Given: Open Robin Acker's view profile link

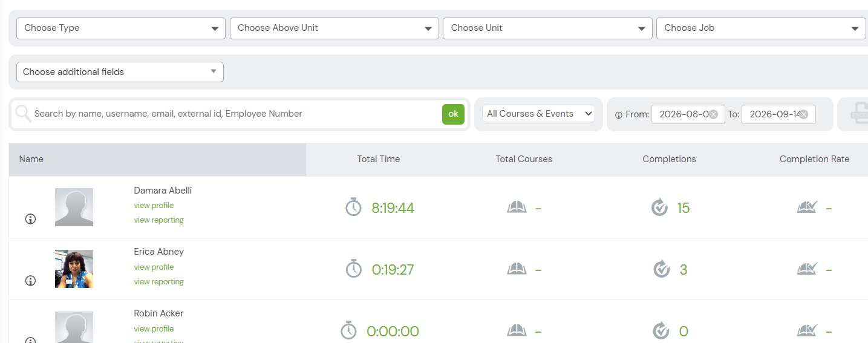Looking at the screenshot, I should [154, 329].
